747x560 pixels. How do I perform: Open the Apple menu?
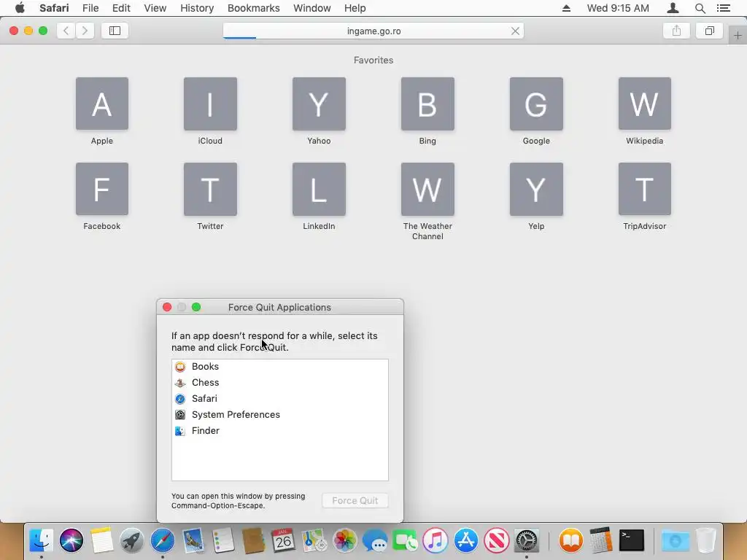20,8
